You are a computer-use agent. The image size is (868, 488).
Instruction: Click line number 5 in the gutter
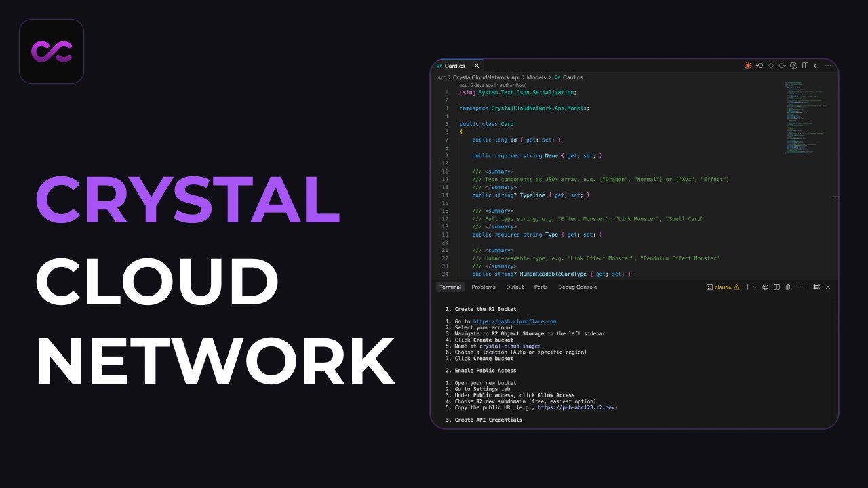tap(446, 124)
